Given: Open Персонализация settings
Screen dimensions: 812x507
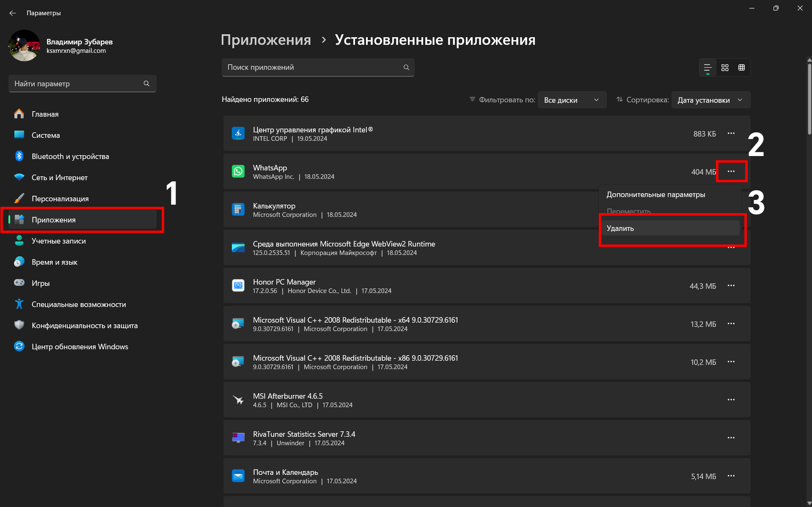Looking at the screenshot, I should (83, 199).
